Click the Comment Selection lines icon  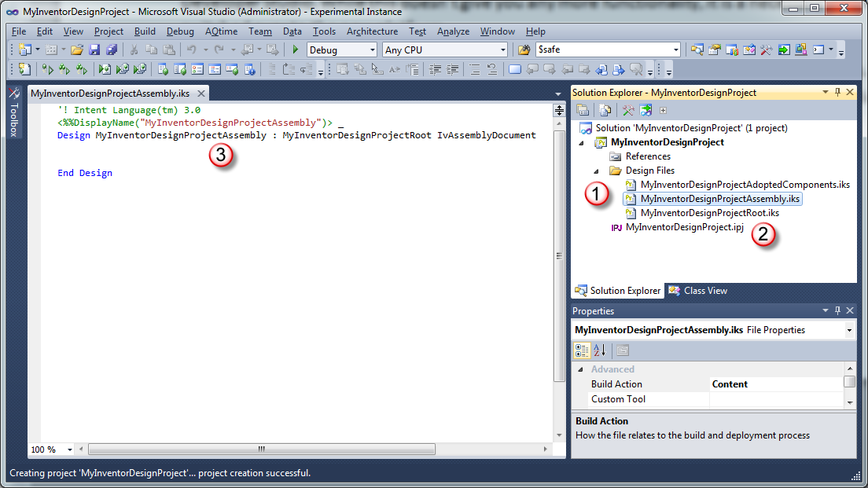474,69
